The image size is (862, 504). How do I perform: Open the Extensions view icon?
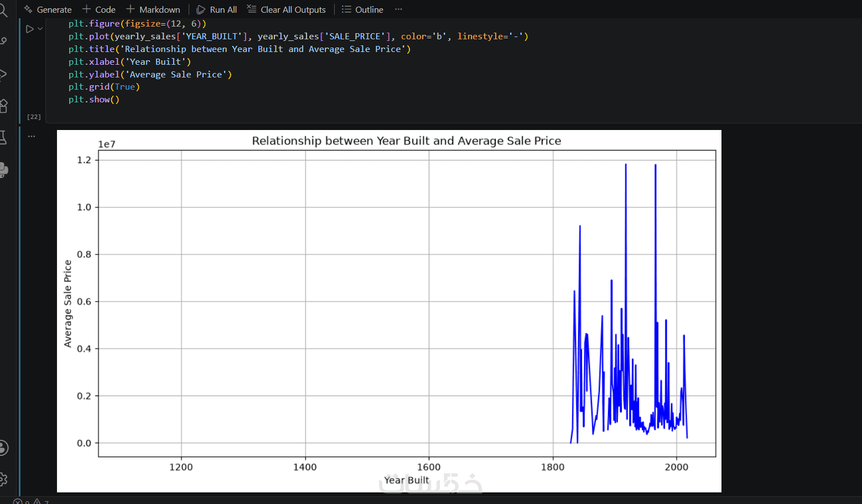pos(3,106)
